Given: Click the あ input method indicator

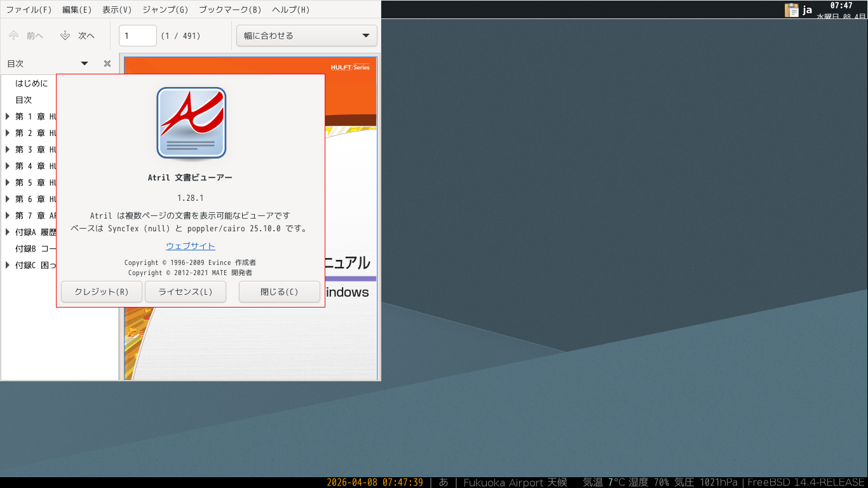Looking at the screenshot, I should point(444,482).
